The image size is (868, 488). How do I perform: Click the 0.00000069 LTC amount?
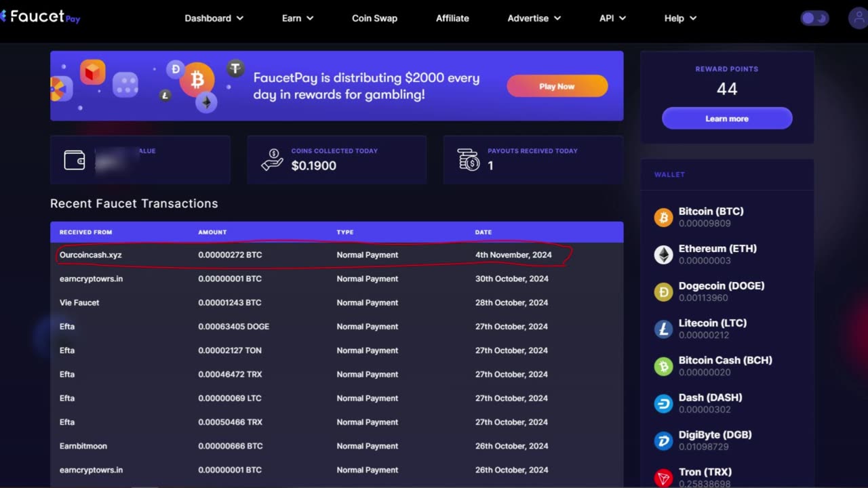(x=230, y=398)
